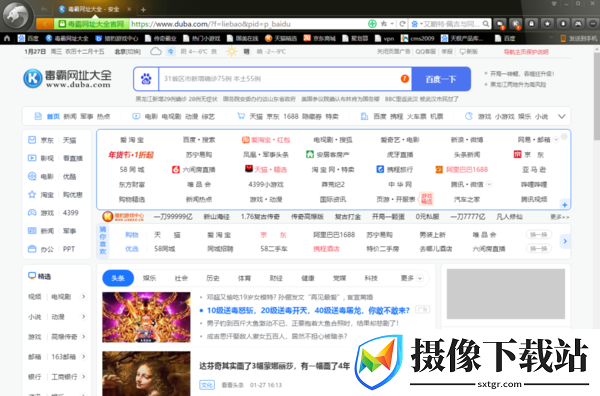Expand the 小说 动漫 sidebar row arrow
Screen dimensions: 600x396
click(83, 316)
